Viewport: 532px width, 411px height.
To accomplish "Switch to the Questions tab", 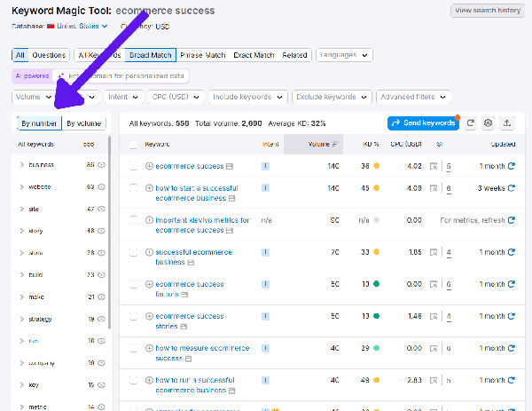I will point(49,55).
